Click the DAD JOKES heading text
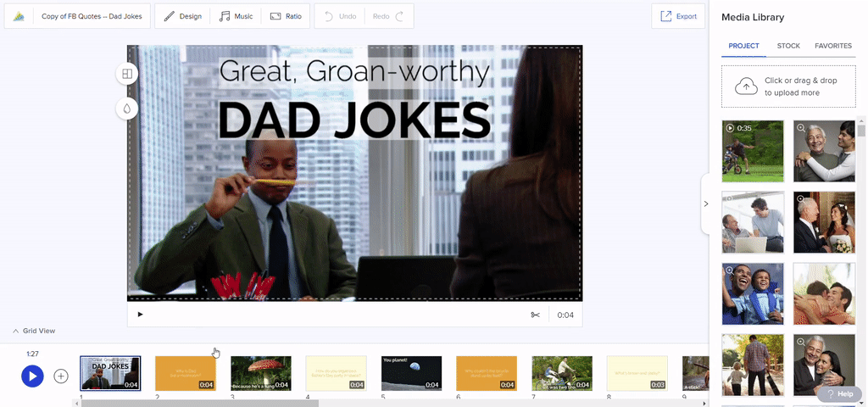 [x=354, y=120]
